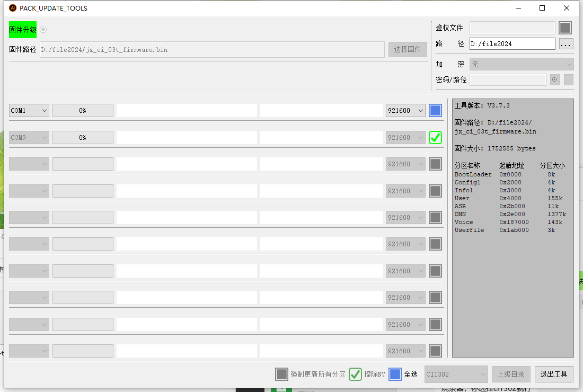Uncheck the green checkmark on COM9 row

435,137
